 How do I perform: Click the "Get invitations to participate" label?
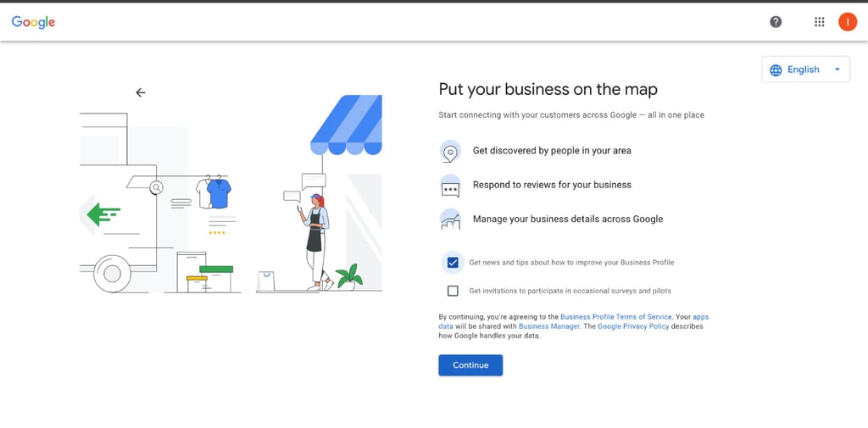tap(570, 291)
